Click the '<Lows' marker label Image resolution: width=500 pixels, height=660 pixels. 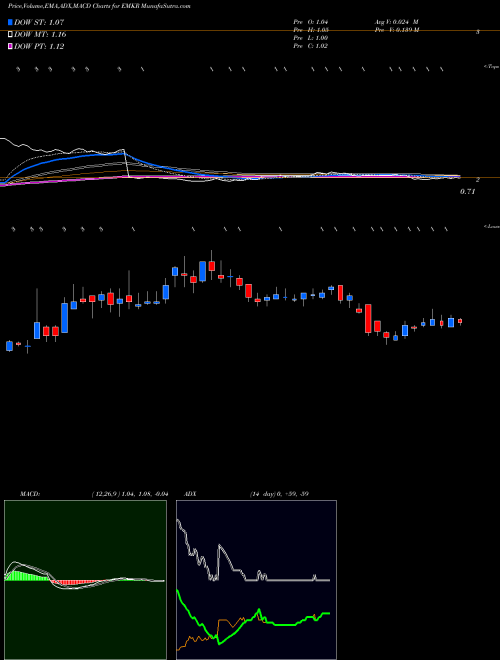pos(492,226)
